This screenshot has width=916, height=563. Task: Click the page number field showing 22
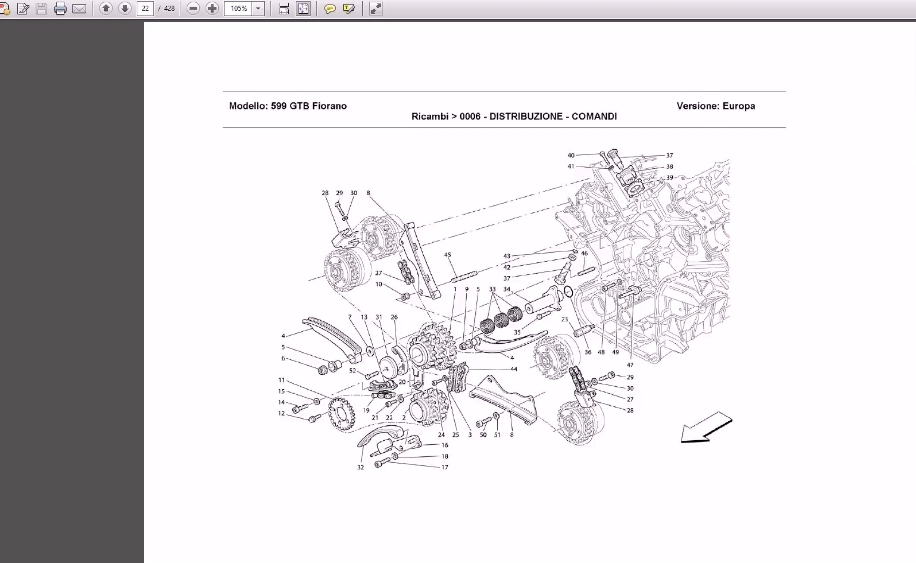click(145, 8)
